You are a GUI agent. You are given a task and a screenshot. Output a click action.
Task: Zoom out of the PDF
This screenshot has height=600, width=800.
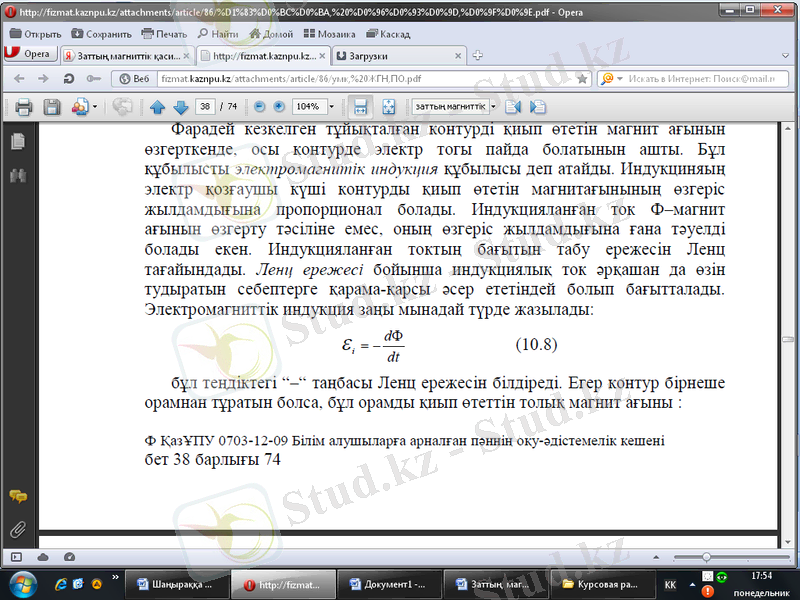pos(260,107)
